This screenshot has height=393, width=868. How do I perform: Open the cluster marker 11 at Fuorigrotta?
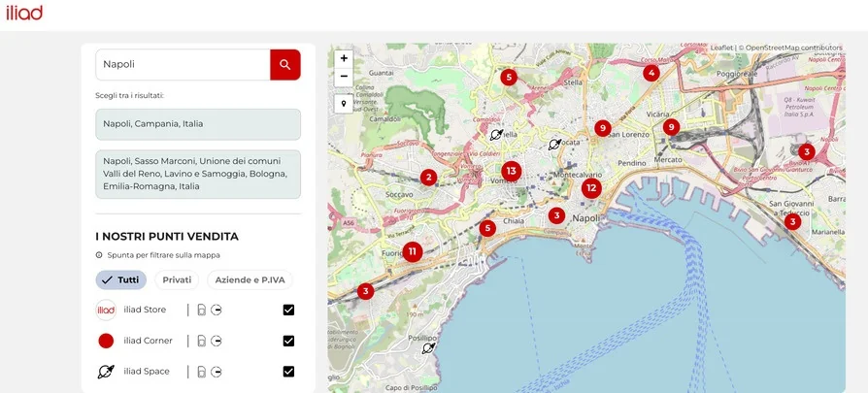(413, 252)
